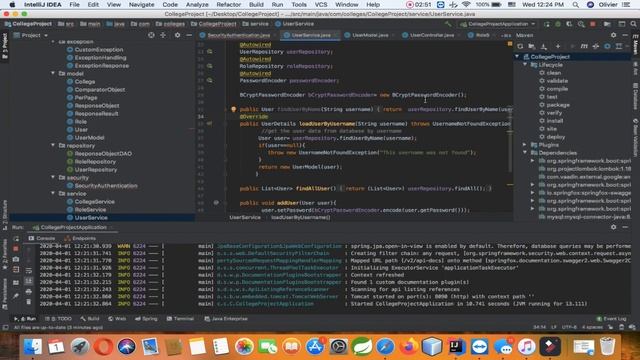640x360 pixels.
Task: Click the lightbulb intention icon in editor gutter
Action: point(233,109)
